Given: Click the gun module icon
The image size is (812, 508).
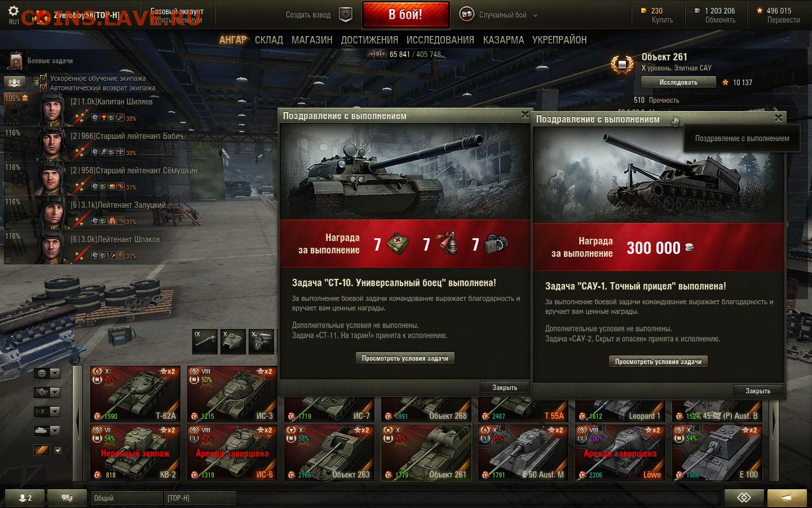Looking at the screenshot, I should pos(205,341).
